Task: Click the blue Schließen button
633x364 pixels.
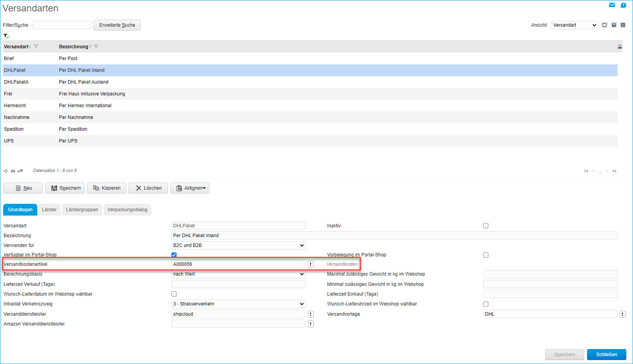Action: click(606, 355)
